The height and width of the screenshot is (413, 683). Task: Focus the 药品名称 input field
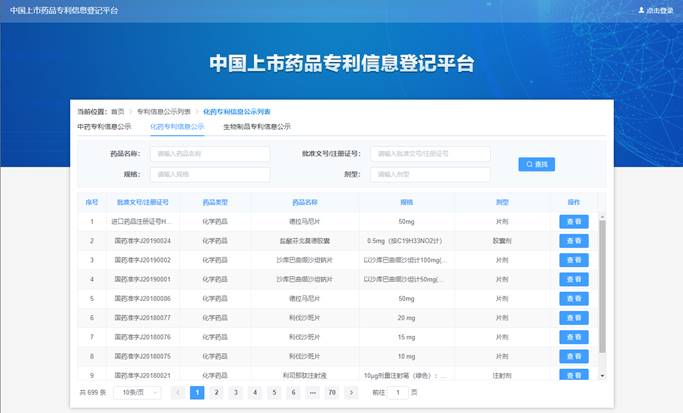[x=209, y=154]
